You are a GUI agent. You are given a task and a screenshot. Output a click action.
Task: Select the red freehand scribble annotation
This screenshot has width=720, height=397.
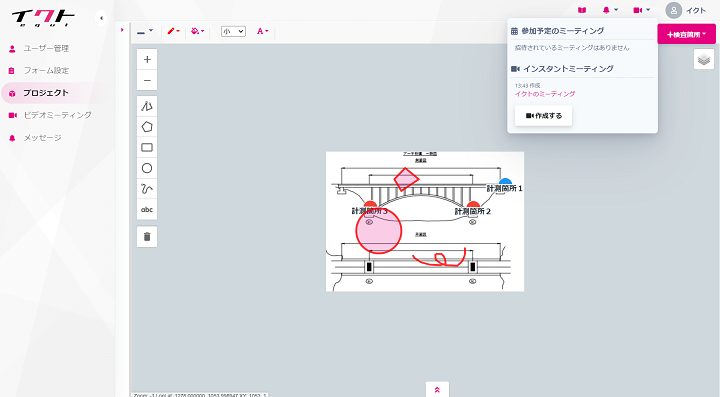[439, 258]
